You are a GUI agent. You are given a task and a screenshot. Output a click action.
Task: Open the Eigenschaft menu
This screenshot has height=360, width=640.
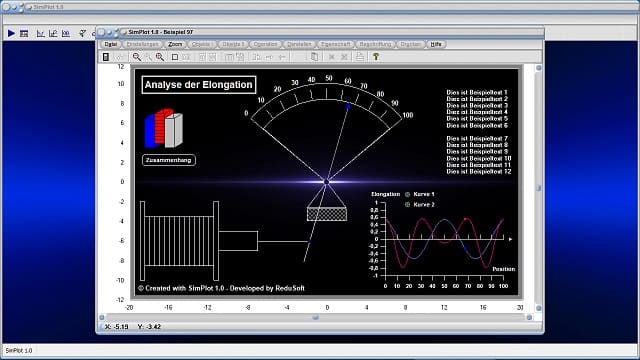point(336,44)
